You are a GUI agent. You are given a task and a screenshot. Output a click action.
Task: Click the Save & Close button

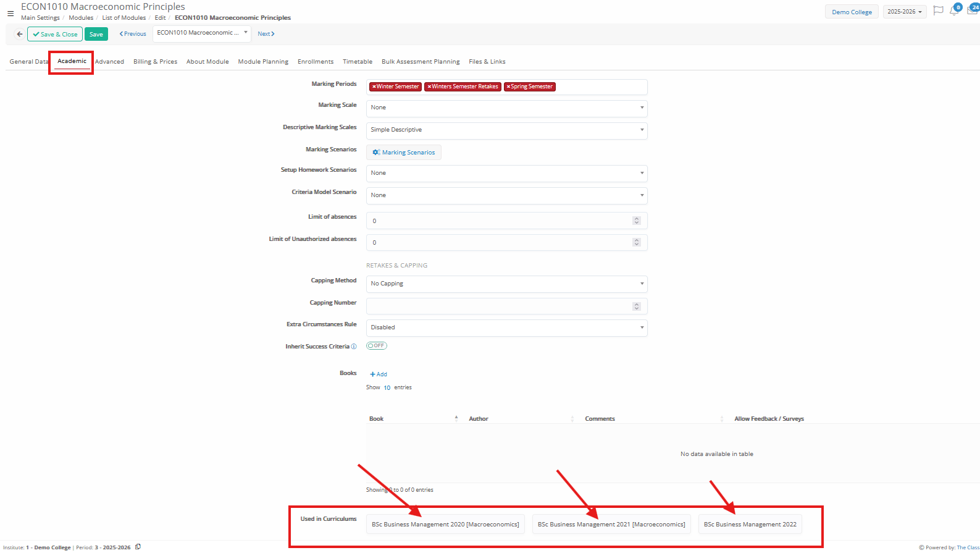click(x=55, y=35)
